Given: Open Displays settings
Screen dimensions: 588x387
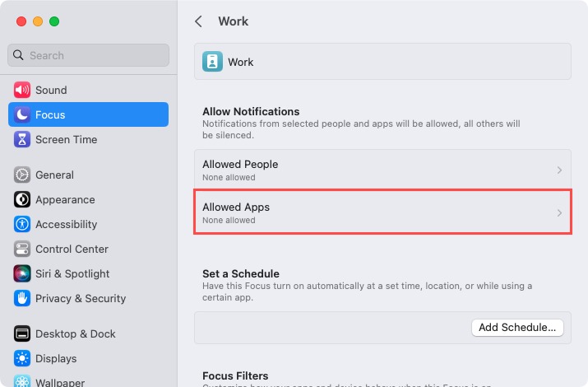Looking at the screenshot, I should coord(88,358).
